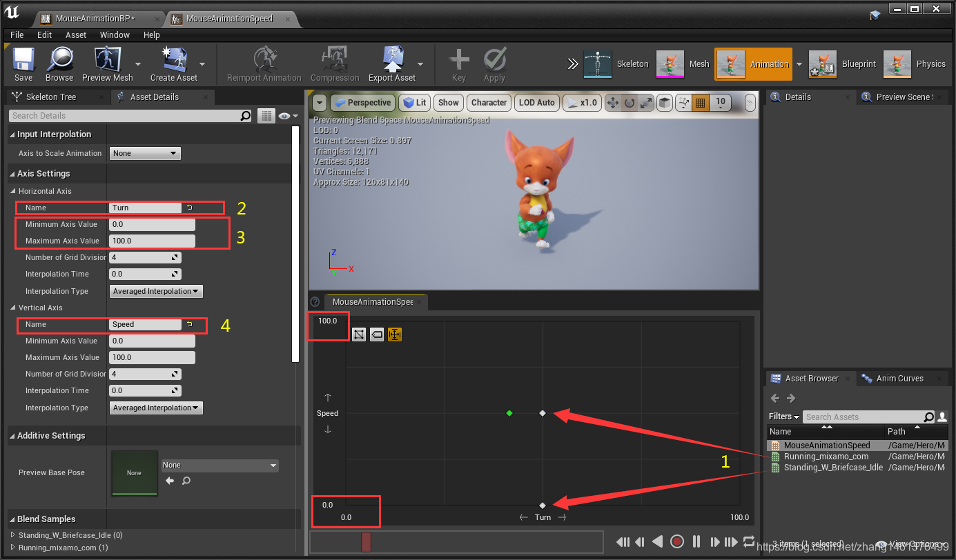Click the cube coordinate system icon
The width and height of the screenshot is (956, 560).
(664, 103)
